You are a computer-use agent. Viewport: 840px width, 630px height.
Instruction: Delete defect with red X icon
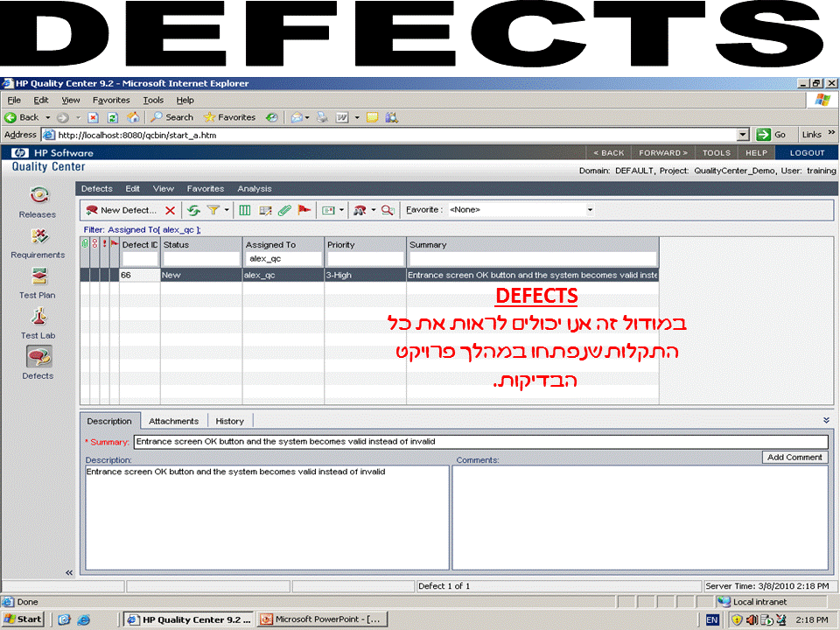[170, 211]
